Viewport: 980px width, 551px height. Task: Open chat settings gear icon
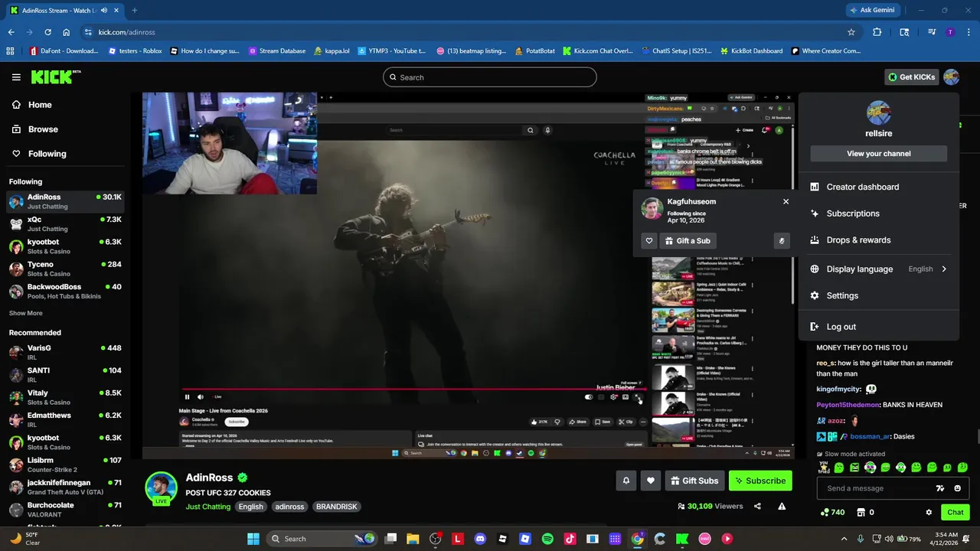[x=929, y=512]
